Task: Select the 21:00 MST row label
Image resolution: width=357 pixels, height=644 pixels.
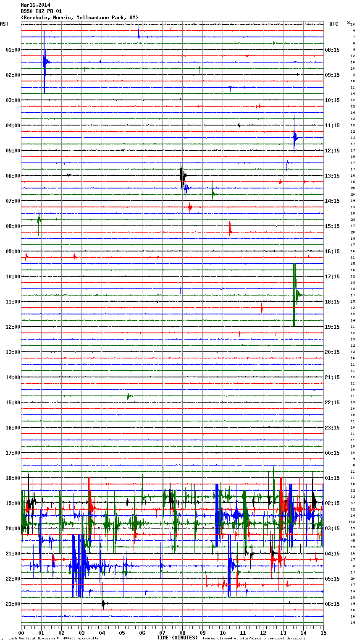Action: coord(13,554)
